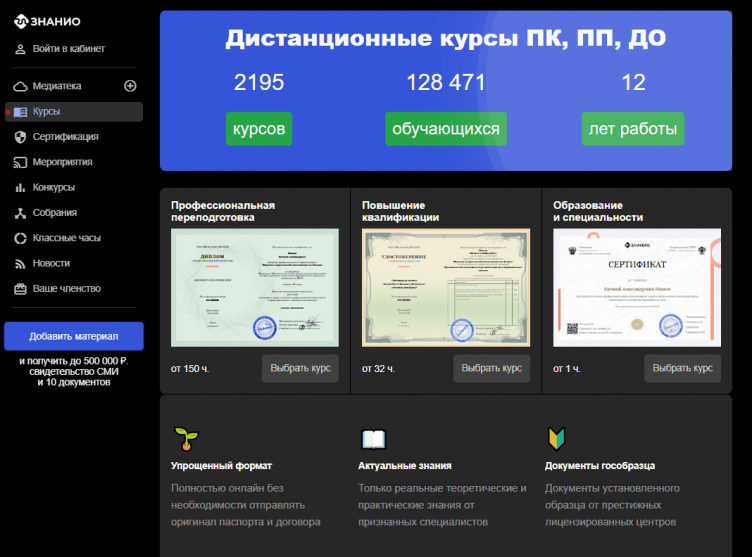Go to Сертификация in the sidebar

click(65, 137)
